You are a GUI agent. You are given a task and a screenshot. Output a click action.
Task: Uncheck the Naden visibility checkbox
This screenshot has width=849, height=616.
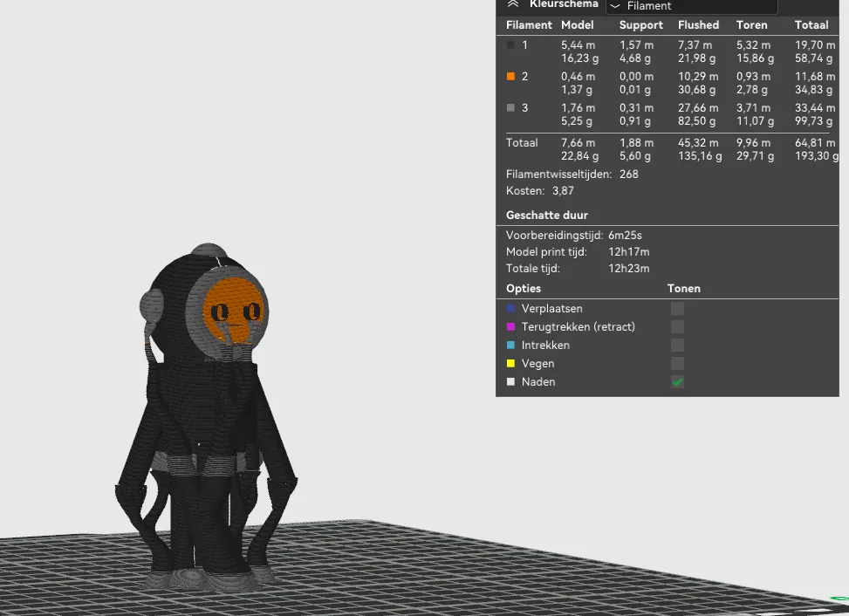coord(677,382)
